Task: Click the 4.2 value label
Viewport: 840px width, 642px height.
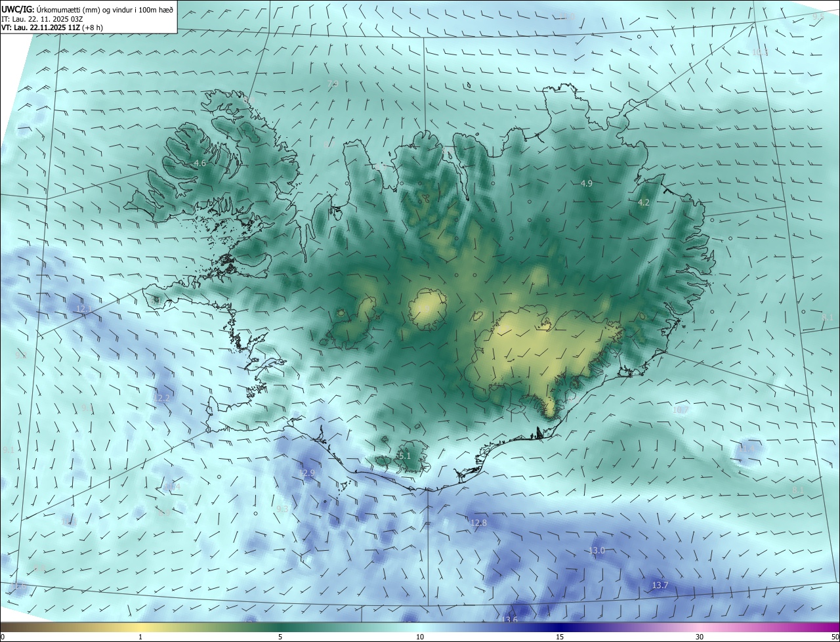Action: pyautogui.click(x=643, y=203)
